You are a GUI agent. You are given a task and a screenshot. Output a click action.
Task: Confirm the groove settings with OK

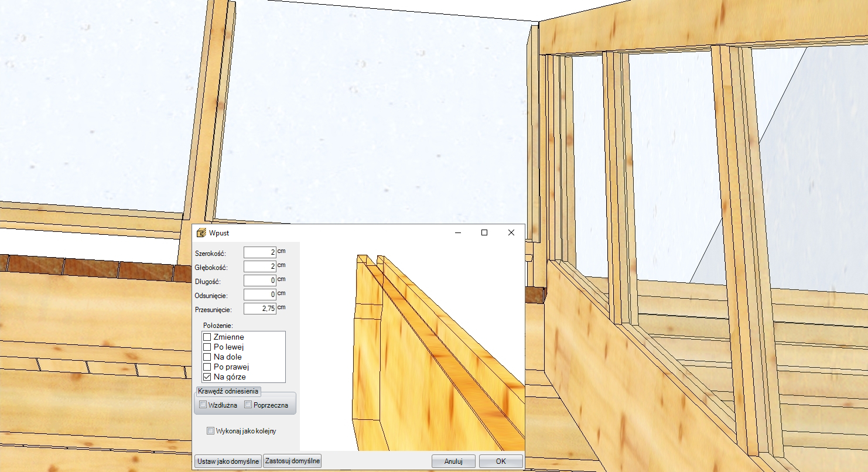501,461
